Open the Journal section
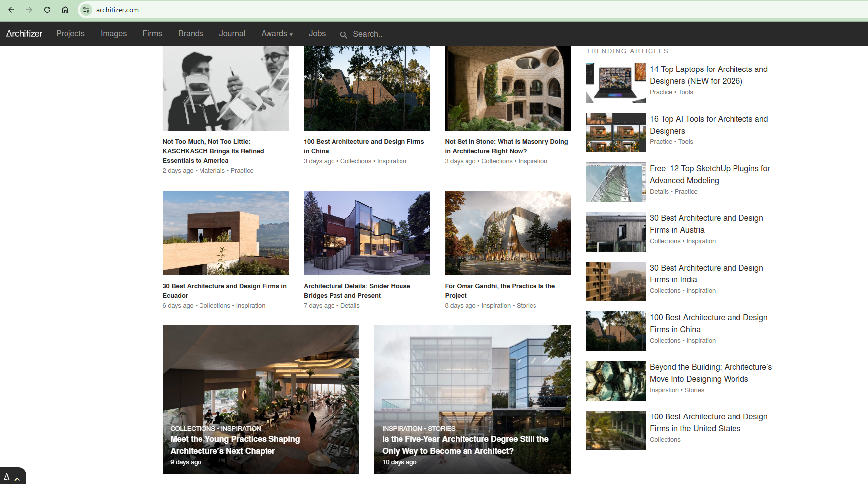Image resolution: width=868 pixels, height=484 pixels. [232, 34]
